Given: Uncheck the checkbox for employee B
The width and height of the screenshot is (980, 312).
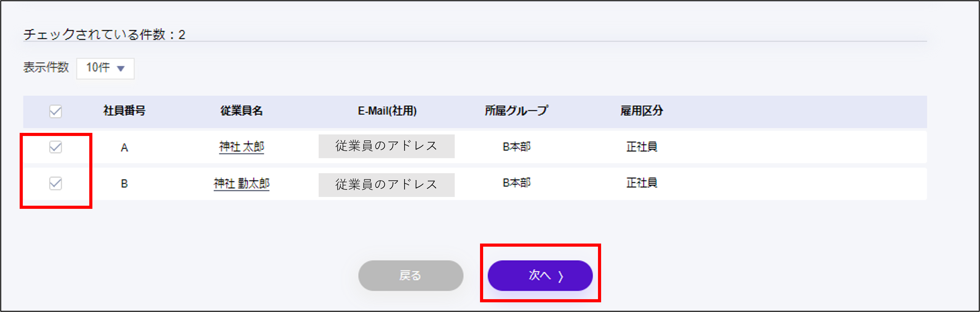Looking at the screenshot, I should (56, 183).
